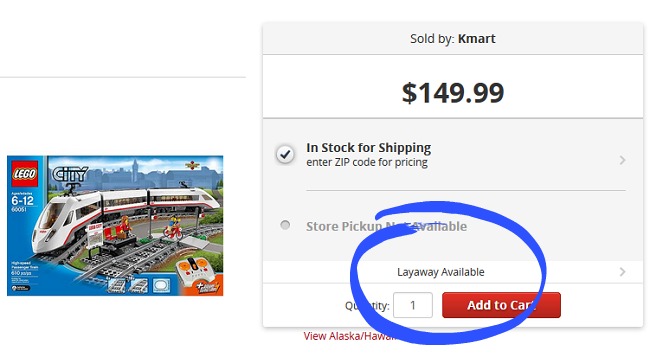The height and width of the screenshot is (364, 650).
Task: Open the View Alaska/Hawaii link
Action: (351, 336)
